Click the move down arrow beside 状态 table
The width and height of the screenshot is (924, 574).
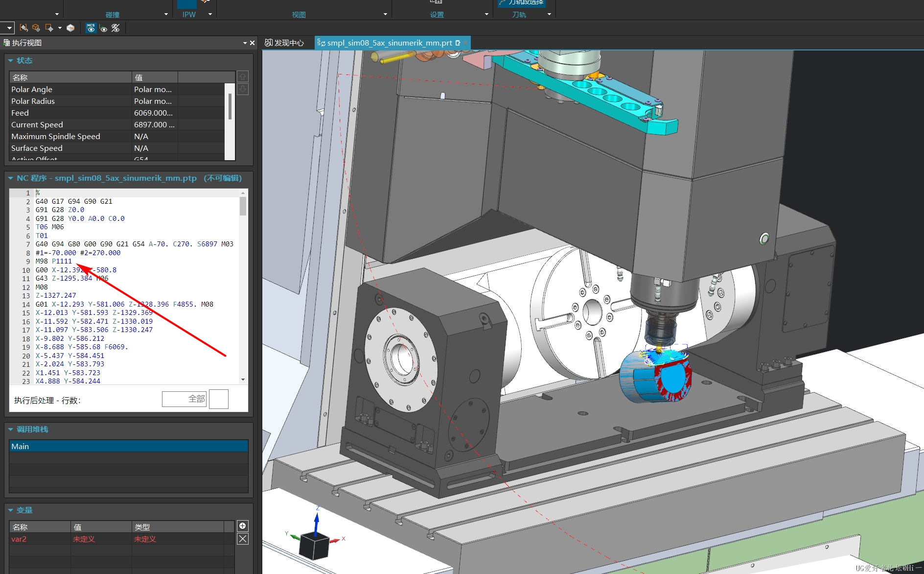point(243,89)
